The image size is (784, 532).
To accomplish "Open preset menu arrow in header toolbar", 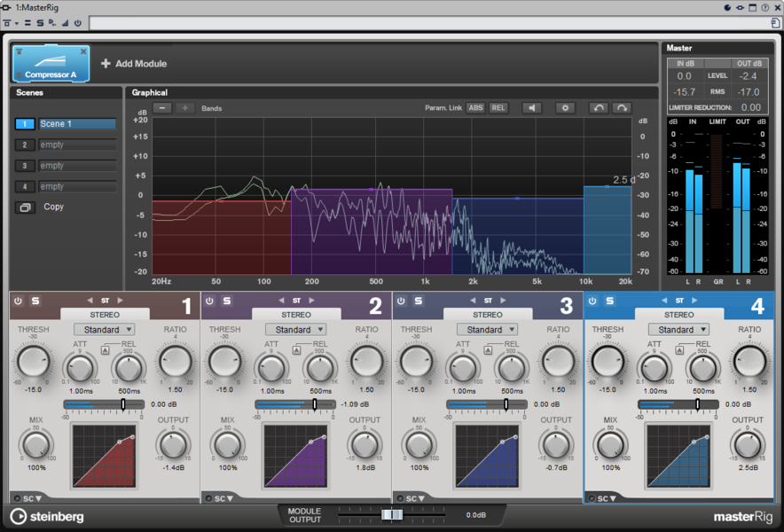I will (x=17, y=24).
